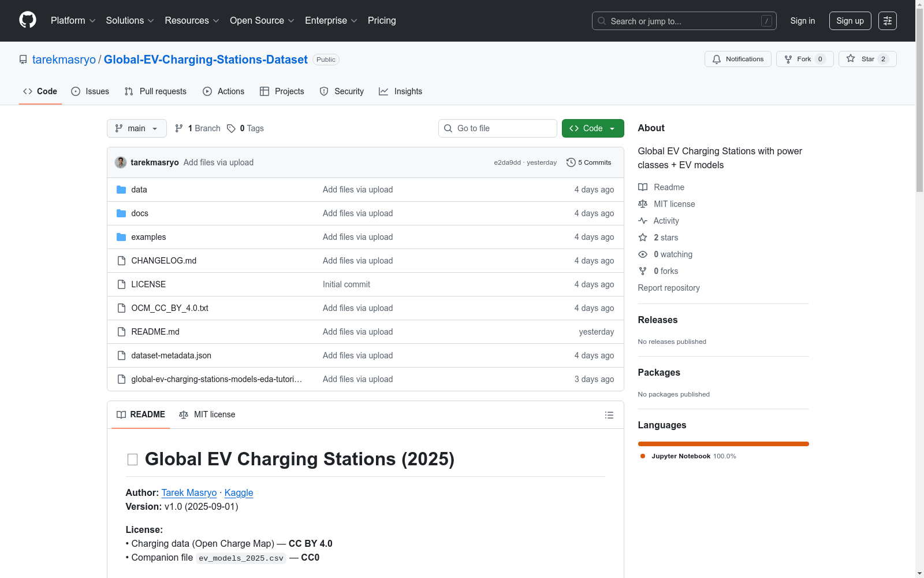The image size is (924, 578).
Task: Click the CHANGELOG.md file icon
Action: [x=121, y=261]
